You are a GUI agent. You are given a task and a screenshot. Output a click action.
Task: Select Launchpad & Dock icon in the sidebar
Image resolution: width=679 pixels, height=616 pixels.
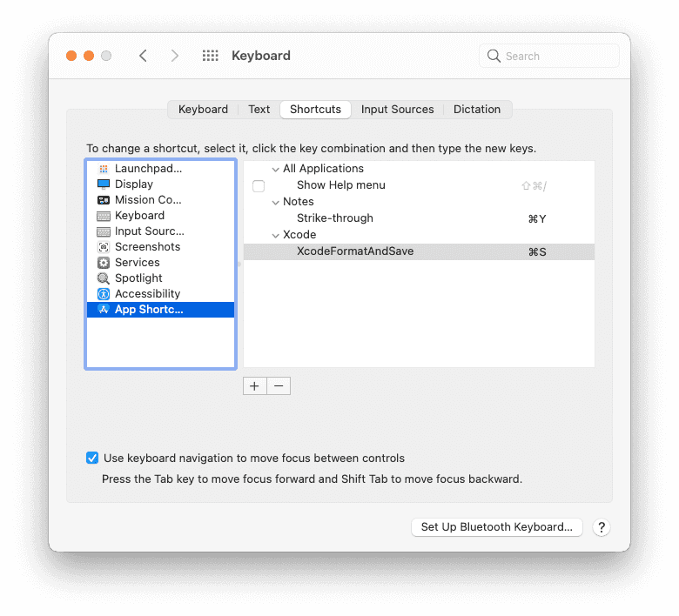pyautogui.click(x=104, y=169)
